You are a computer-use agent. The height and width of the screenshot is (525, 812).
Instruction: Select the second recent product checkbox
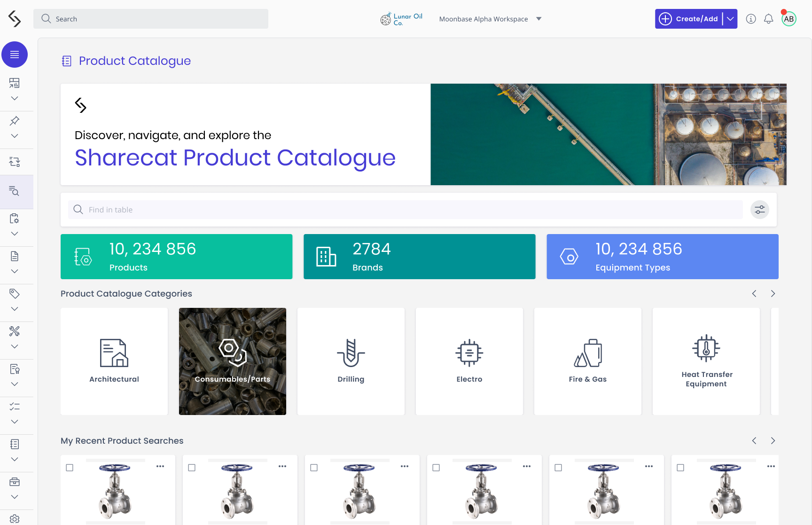(x=192, y=468)
